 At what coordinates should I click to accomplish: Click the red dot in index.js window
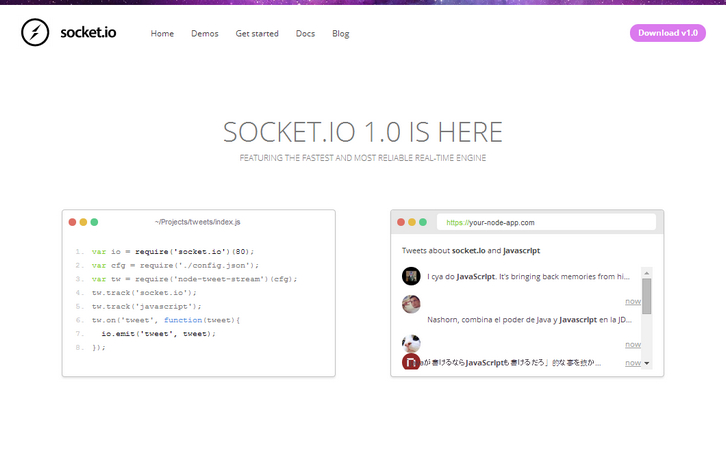click(72, 222)
